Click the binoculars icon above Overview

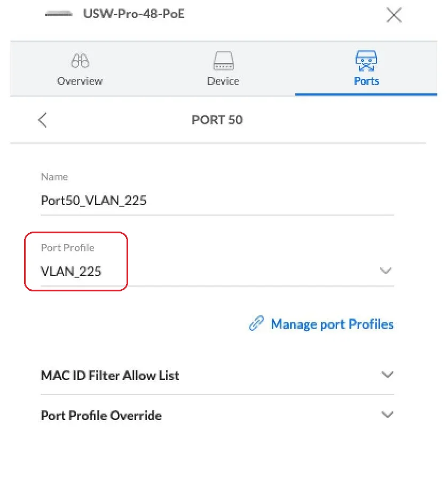pyautogui.click(x=80, y=61)
